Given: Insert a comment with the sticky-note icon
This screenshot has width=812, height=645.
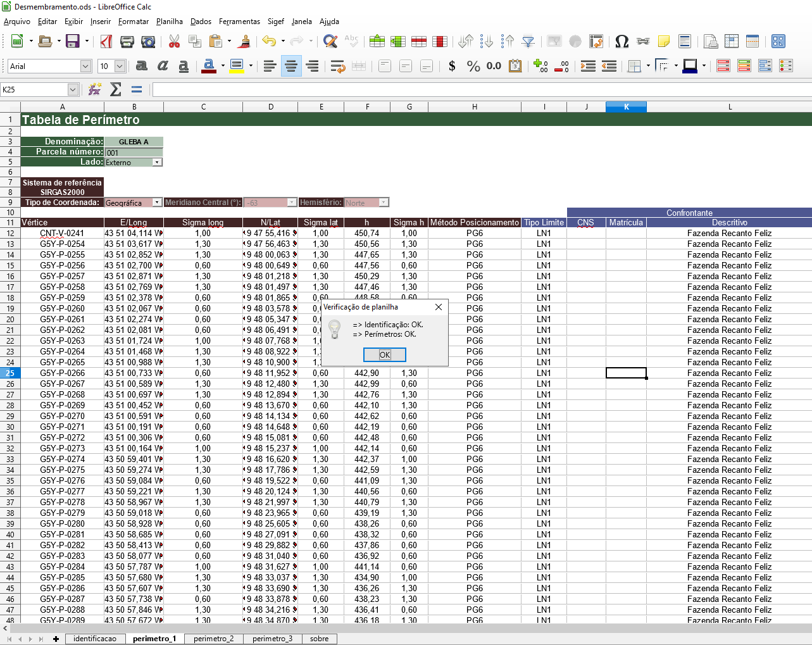Looking at the screenshot, I should 664,41.
